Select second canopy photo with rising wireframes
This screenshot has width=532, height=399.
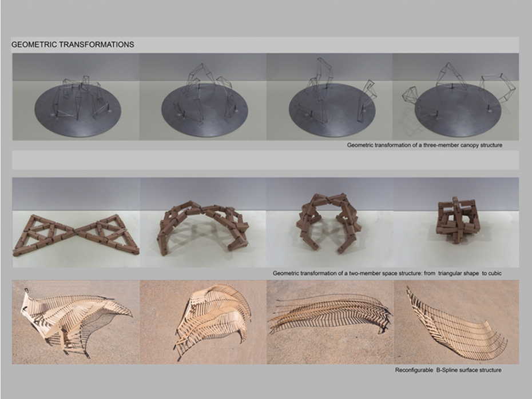[203, 97]
